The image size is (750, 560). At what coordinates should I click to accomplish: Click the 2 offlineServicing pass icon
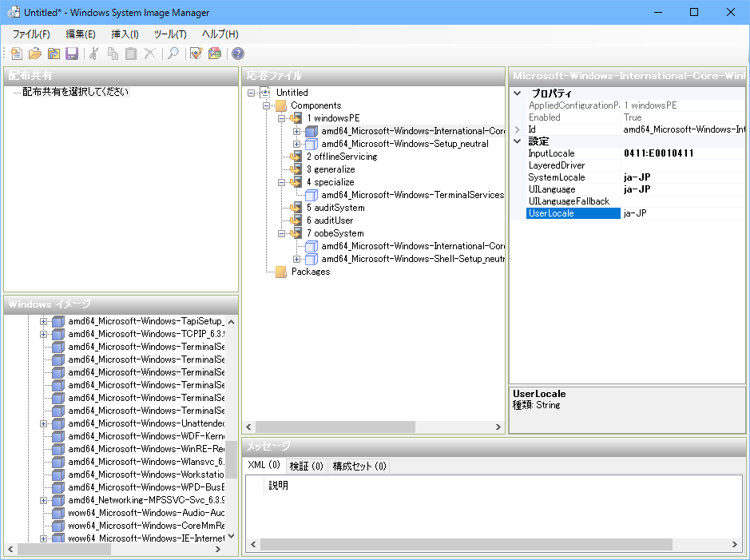[x=296, y=157]
